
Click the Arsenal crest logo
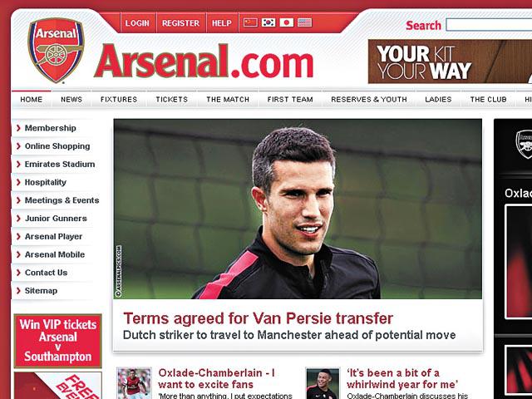(x=56, y=50)
